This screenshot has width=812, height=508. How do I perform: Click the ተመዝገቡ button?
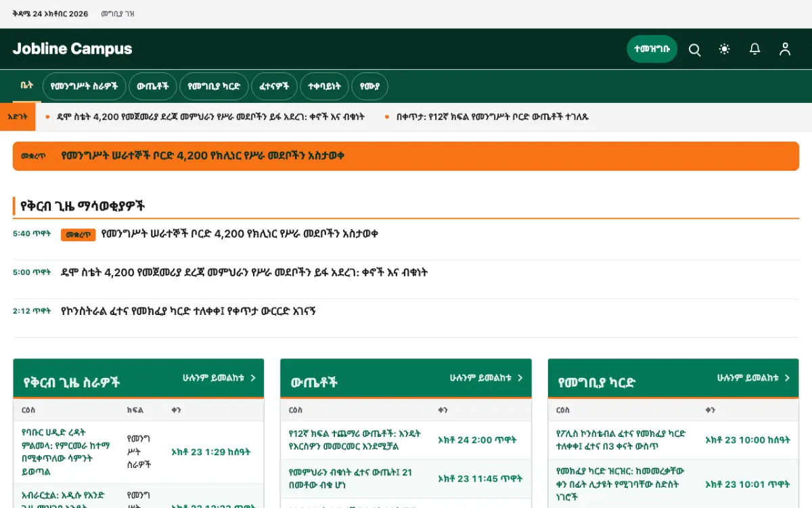coord(652,49)
